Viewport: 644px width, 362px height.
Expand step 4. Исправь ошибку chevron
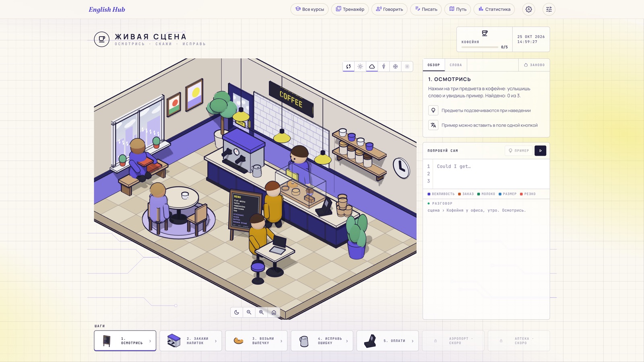point(347,341)
